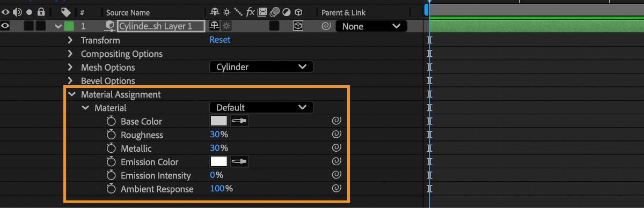Click the Ambient Response 100% value
This screenshot has height=208, width=644.
click(221, 189)
